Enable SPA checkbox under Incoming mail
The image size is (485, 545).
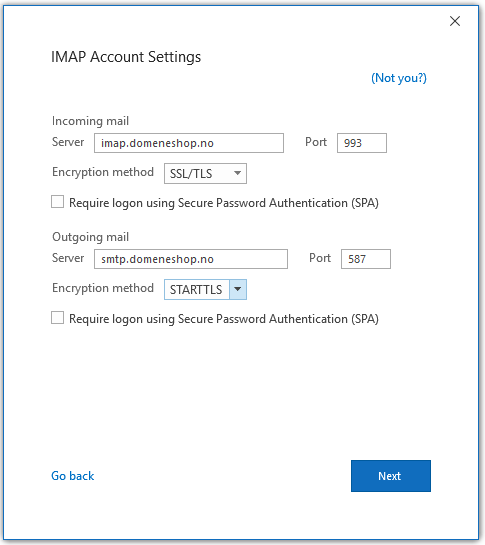[57, 202]
